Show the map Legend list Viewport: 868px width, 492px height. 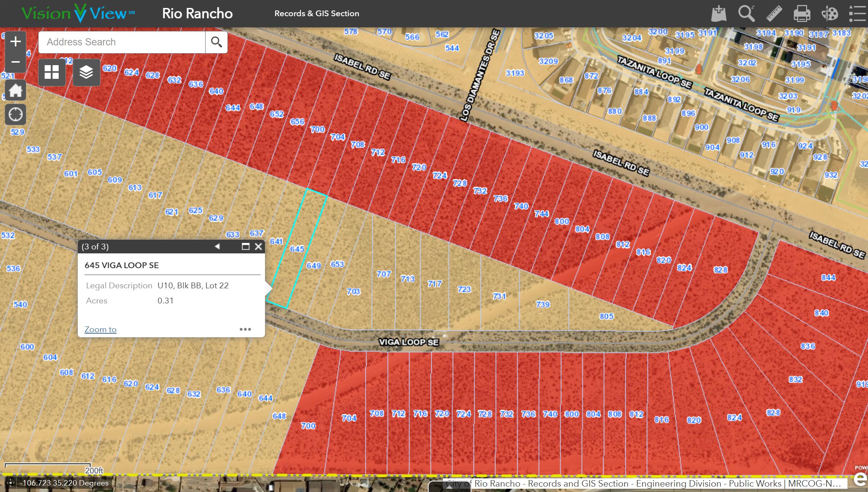tap(858, 14)
